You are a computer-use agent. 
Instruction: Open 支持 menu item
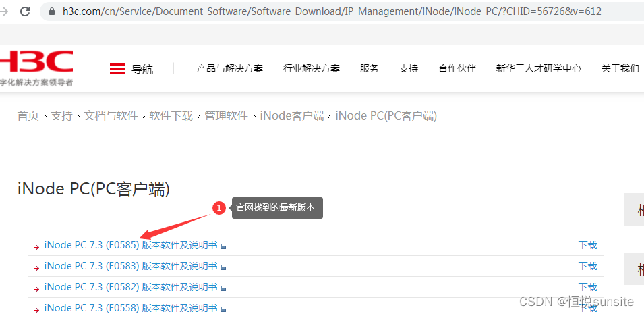408,68
